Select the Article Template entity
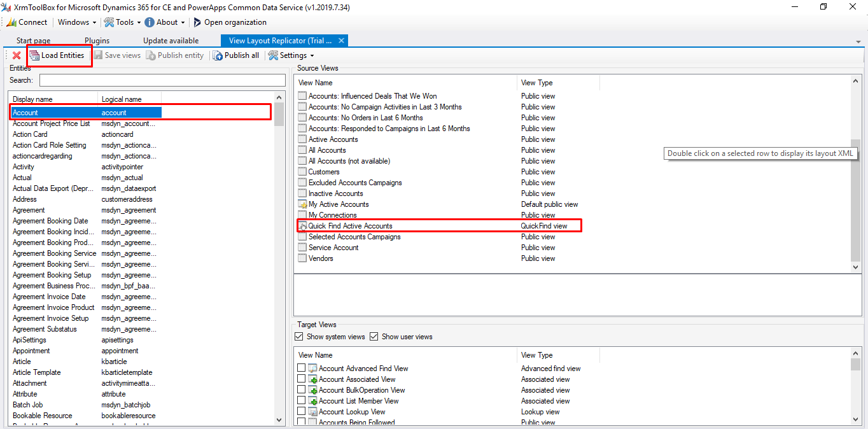 [x=37, y=372]
